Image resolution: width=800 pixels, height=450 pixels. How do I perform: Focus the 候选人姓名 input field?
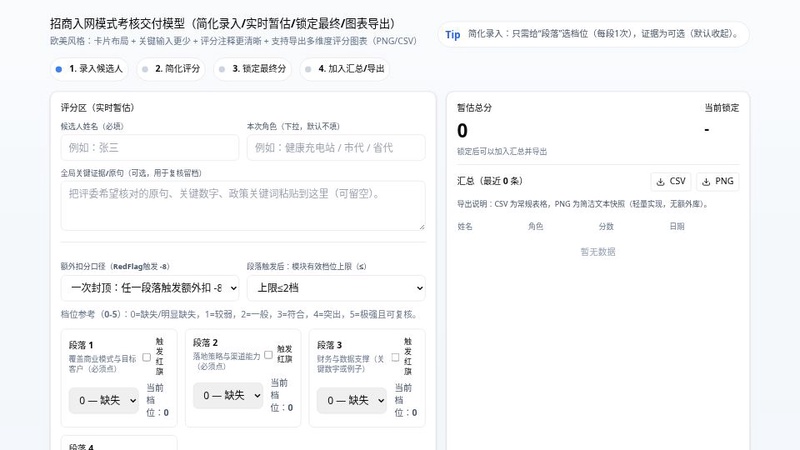[x=149, y=147]
